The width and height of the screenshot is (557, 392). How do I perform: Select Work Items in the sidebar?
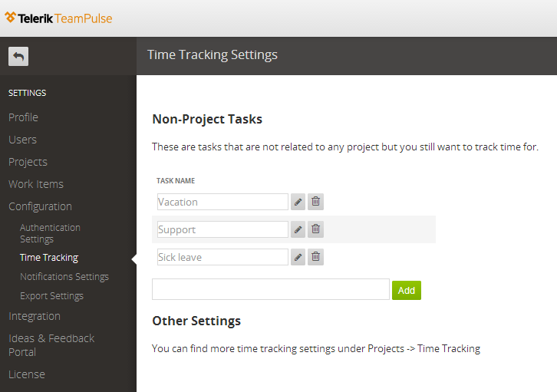point(36,184)
